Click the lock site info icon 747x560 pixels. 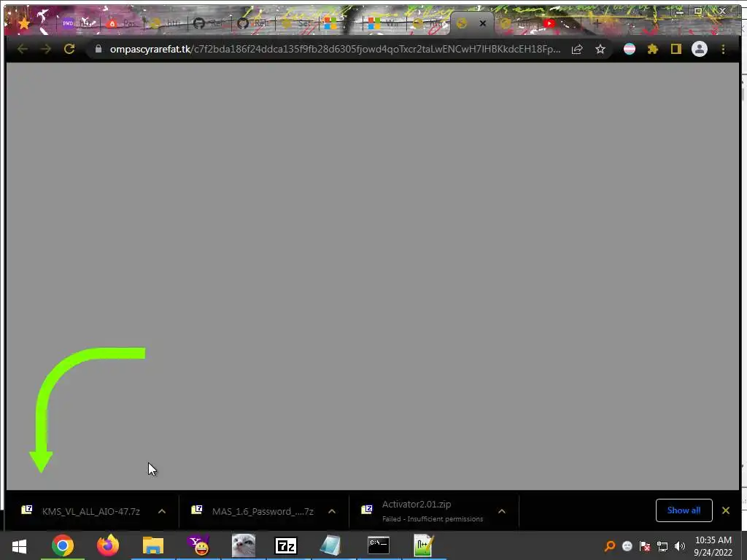(98, 49)
